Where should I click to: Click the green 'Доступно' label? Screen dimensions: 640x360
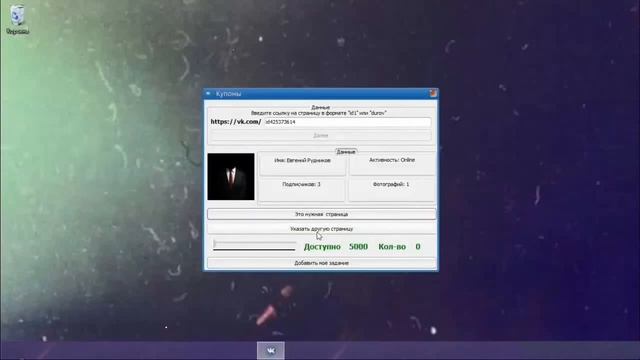tap(322, 247)
